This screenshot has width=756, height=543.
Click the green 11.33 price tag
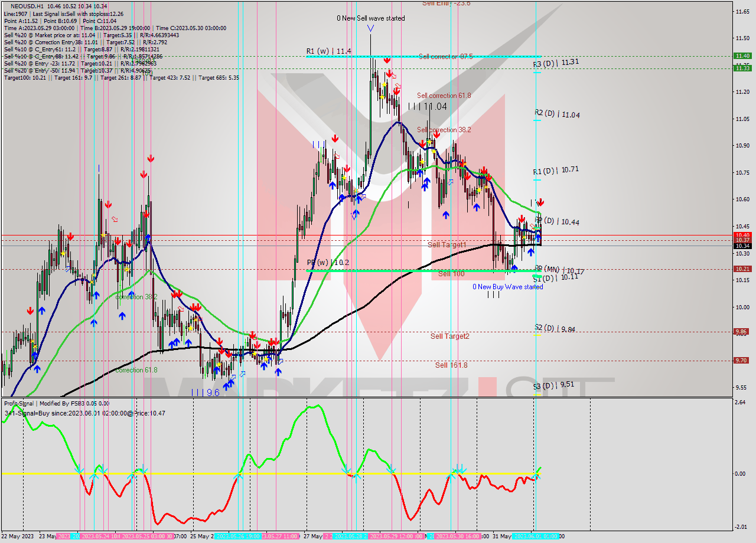click(x=742, y=68)
